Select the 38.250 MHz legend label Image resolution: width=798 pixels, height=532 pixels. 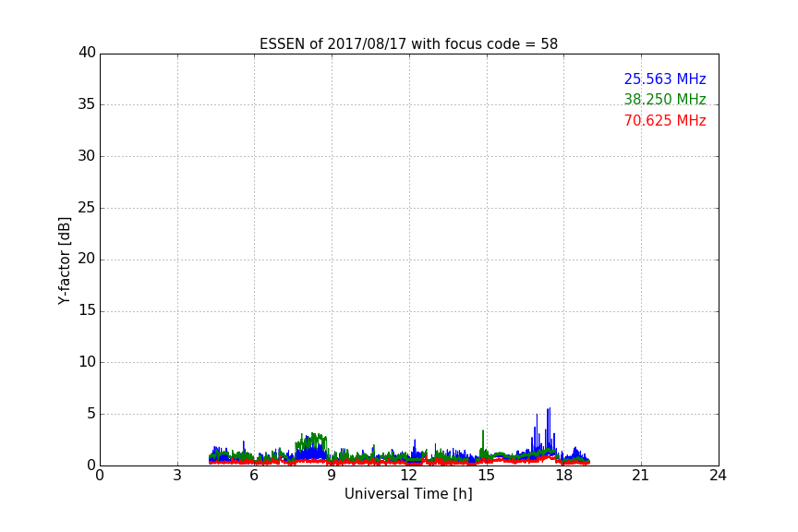[665, 99]
